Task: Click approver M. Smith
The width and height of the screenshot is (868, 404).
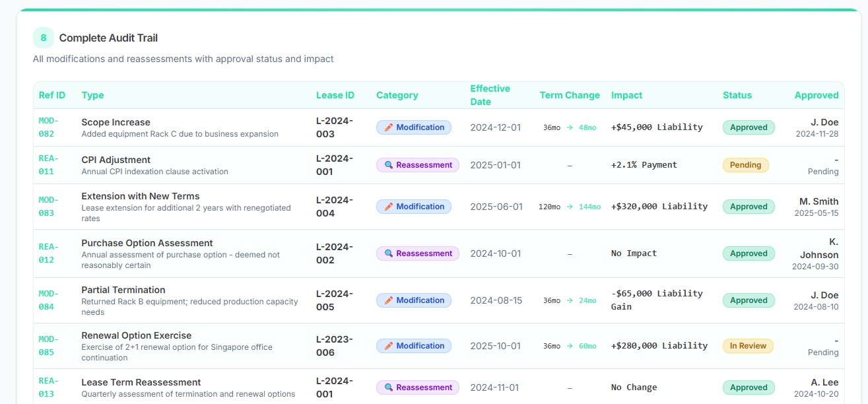Action: 819,201
